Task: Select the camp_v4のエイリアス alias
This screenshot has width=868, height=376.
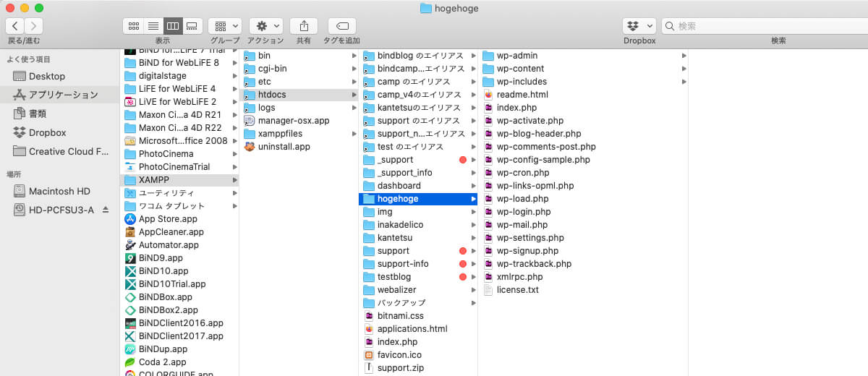Action: [x=418, y=95]
